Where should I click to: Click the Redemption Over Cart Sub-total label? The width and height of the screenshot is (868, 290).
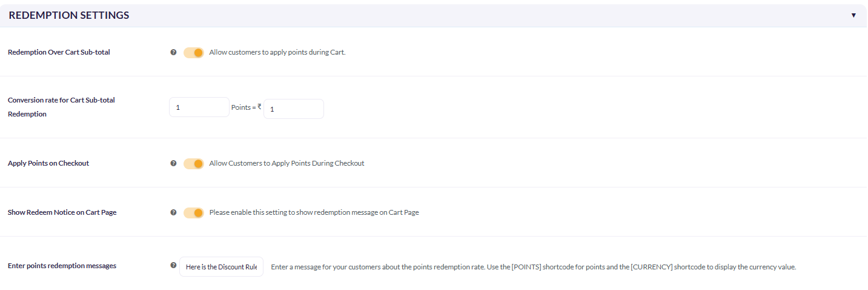(59, 52)
